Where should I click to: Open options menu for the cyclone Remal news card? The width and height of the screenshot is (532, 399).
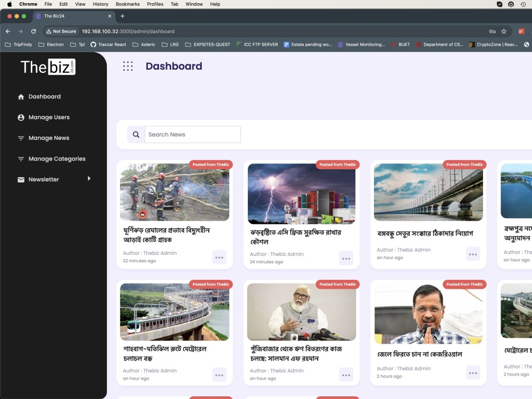point(219,257)
